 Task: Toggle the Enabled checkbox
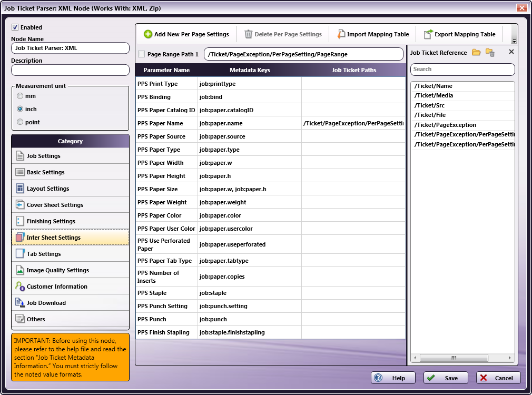pyautogui.click(x=15, y=27)
